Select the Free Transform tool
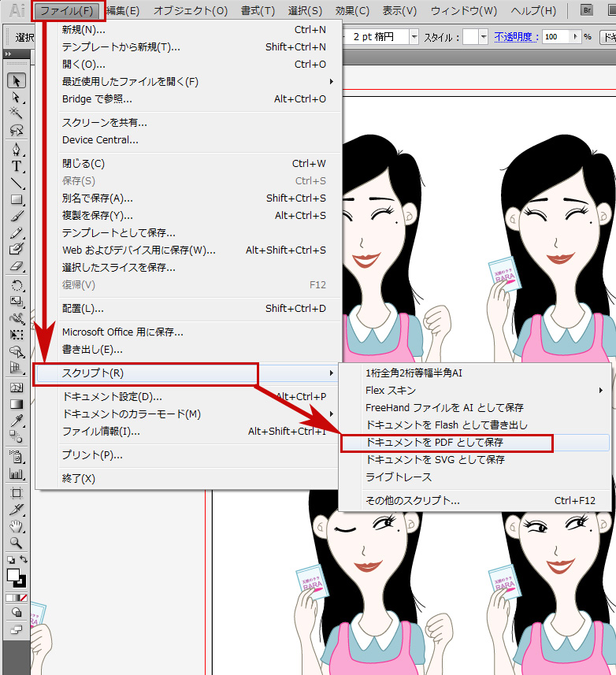This screenshot has height=675, width=616. [17, 335]
